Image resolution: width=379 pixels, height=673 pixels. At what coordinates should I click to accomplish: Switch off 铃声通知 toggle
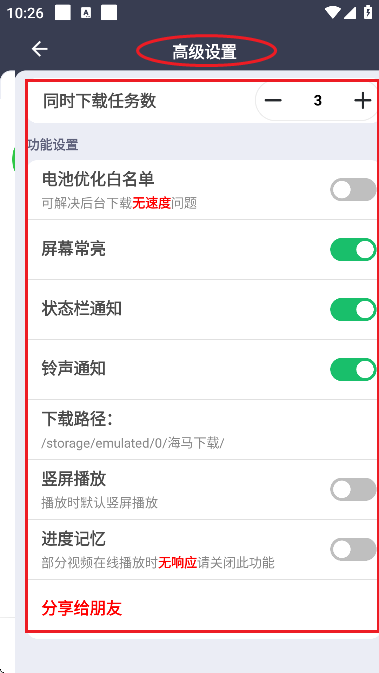[x=353, y=370]
